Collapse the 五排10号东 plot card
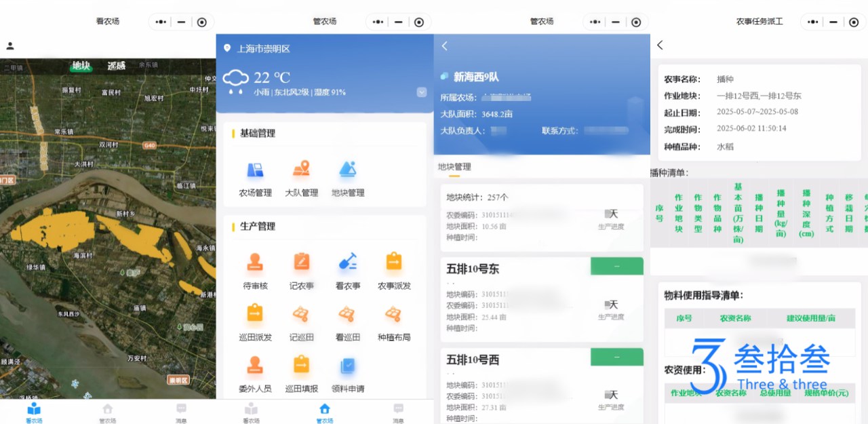 coord(616,266)
